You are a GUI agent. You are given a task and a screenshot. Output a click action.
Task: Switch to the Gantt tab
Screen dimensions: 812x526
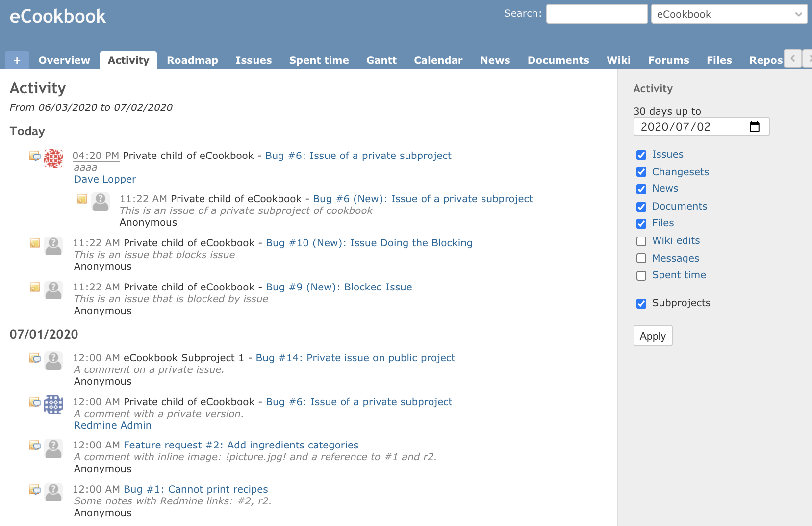pos(381,60)
